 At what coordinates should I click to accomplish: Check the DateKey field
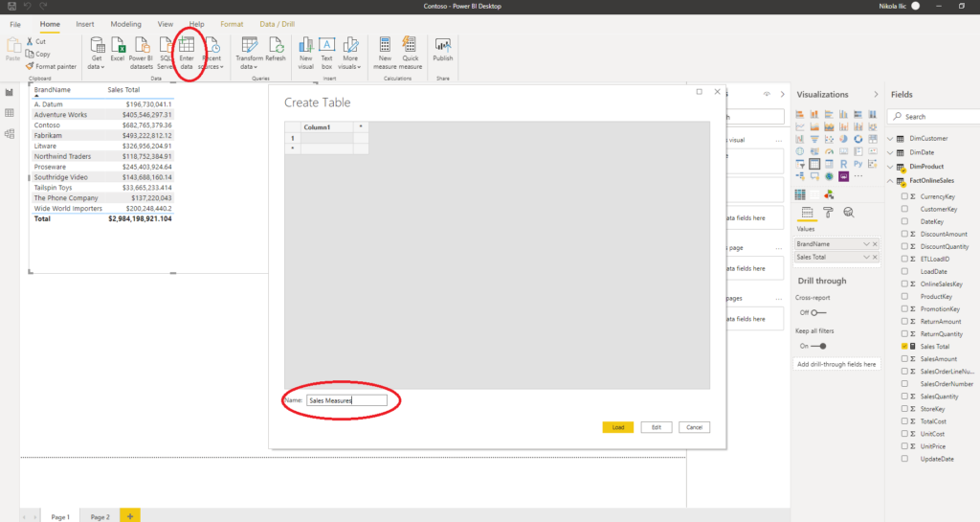[904, 221]
